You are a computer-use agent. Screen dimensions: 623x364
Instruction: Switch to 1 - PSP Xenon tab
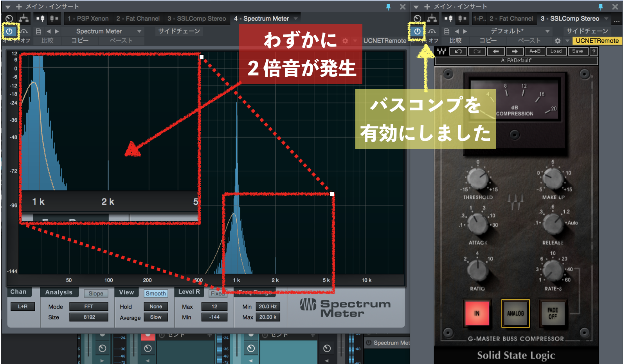(88, 18)
